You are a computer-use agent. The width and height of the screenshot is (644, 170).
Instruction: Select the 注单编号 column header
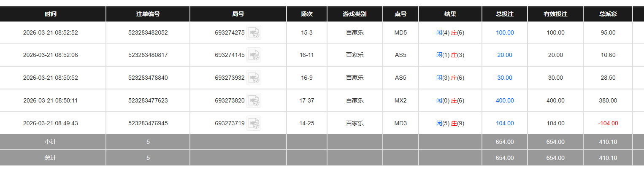148,14
